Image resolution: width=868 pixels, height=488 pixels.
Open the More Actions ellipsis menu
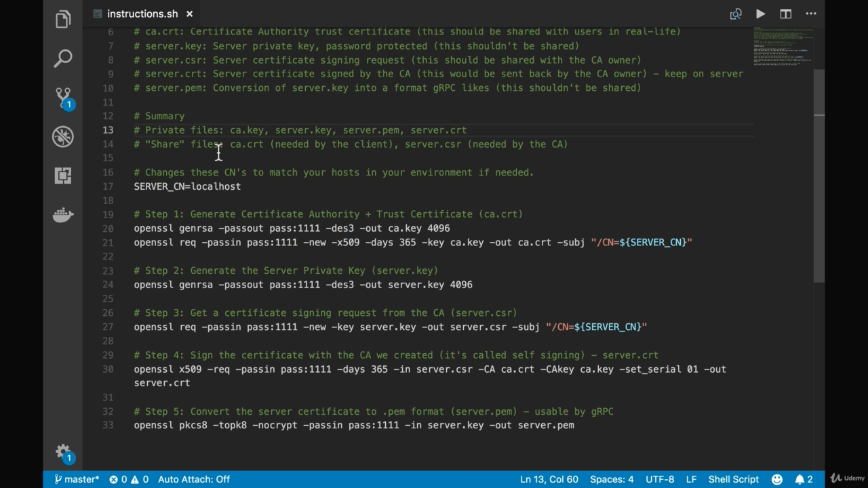point(810,14)
